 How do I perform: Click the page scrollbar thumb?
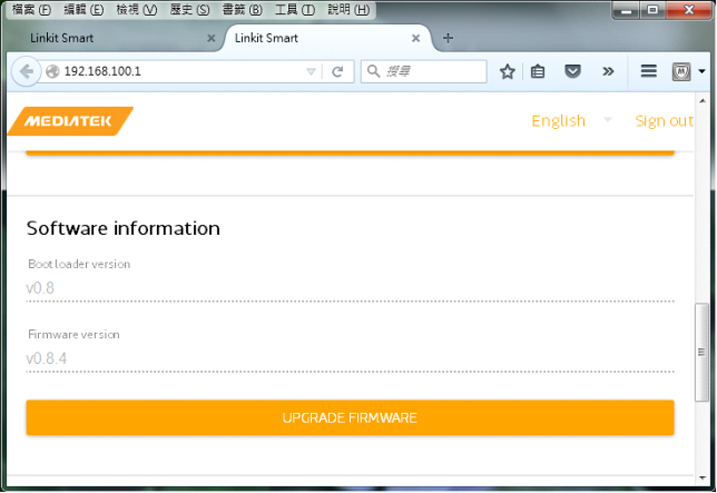pyautogui.click(x=702, y=352)
